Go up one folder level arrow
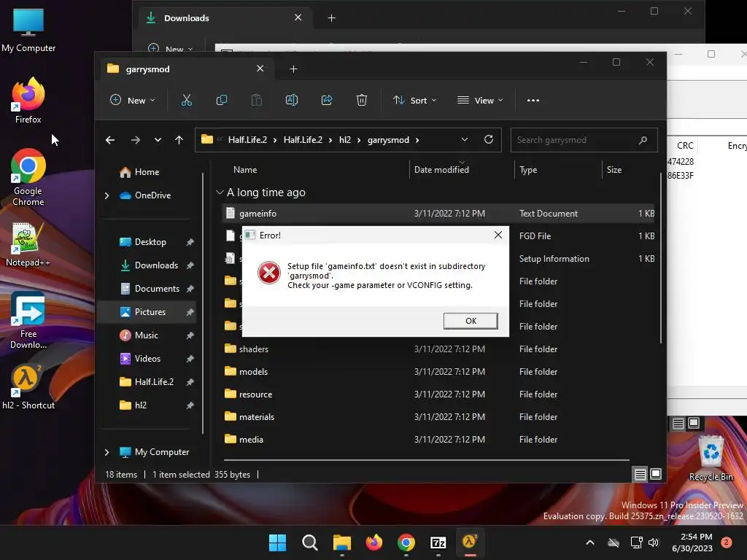 click(179, 140)
